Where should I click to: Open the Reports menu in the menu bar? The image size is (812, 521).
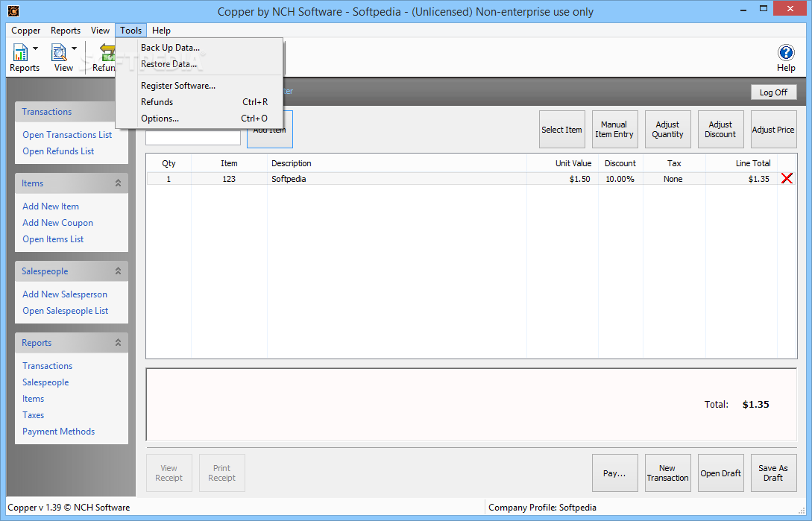(x=66, y=31)
